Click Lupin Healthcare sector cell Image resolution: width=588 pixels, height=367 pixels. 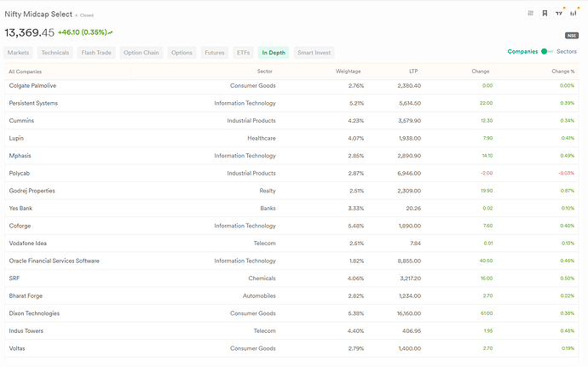(x=262, y=138)
